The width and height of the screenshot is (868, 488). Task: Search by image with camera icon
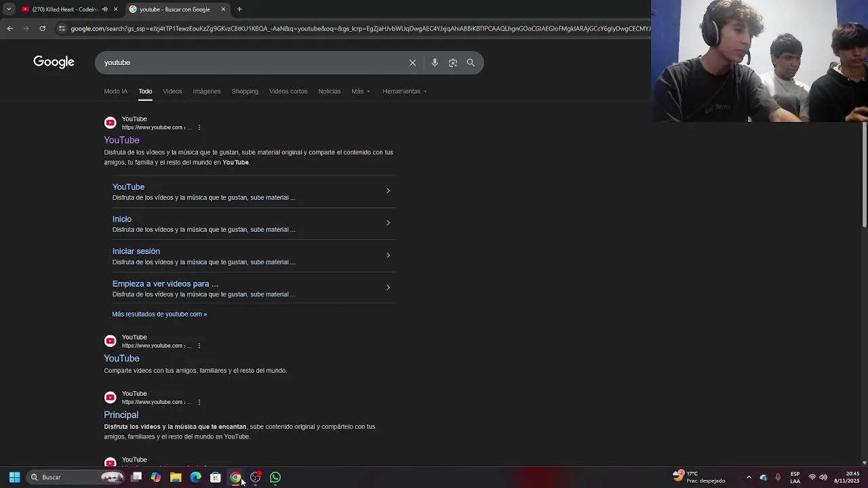(453, 62)
